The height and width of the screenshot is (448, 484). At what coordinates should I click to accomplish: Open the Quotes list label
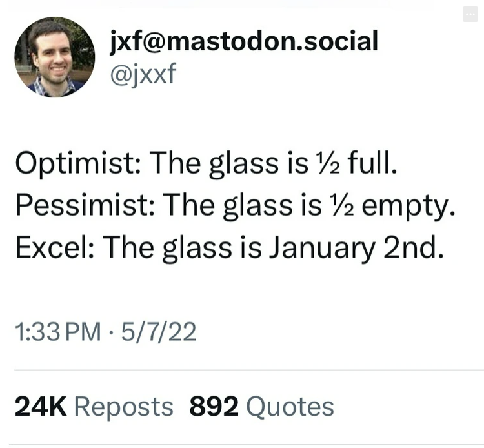[x=290, y=407]
